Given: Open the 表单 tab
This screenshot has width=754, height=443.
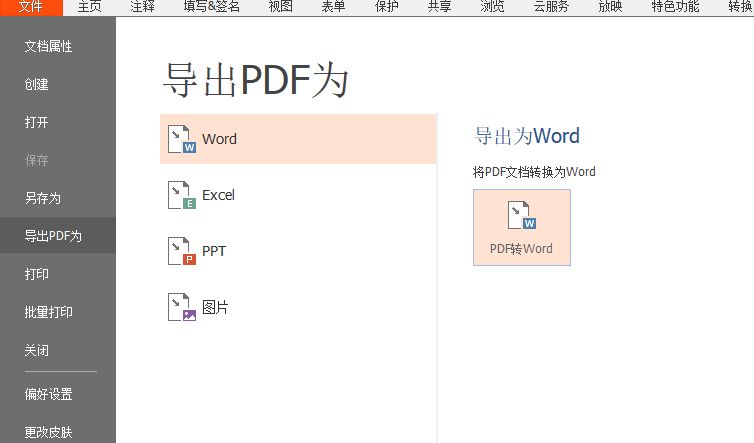Looking at the screenshot, I should tap(333, 7).
